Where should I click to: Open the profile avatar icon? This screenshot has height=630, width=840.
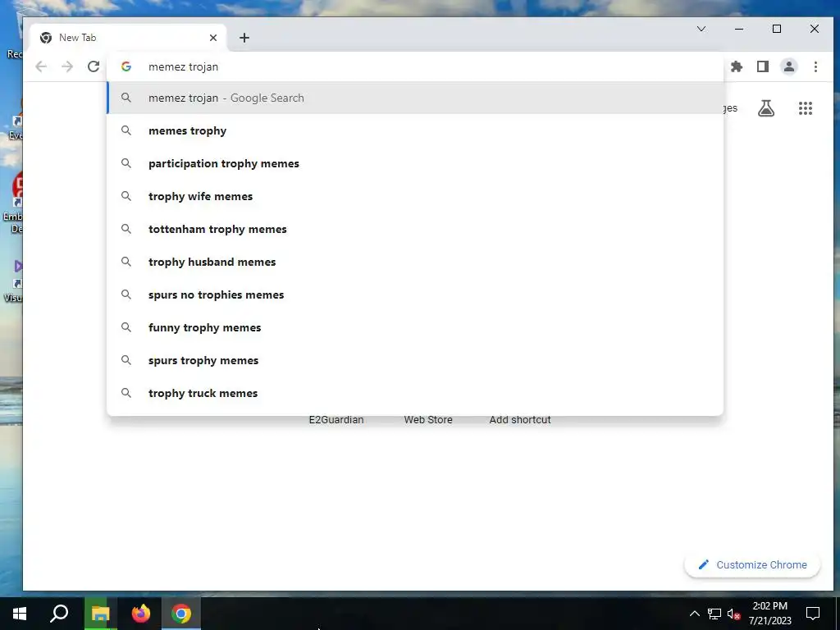click(789, 66)
